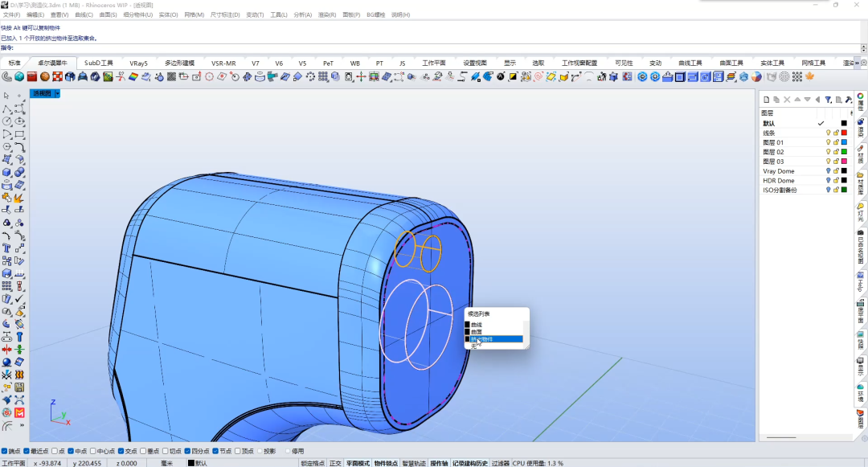Select the circle tool in left sidebar
Viewport: 868px width, 467px height.
tap(6, 121)
